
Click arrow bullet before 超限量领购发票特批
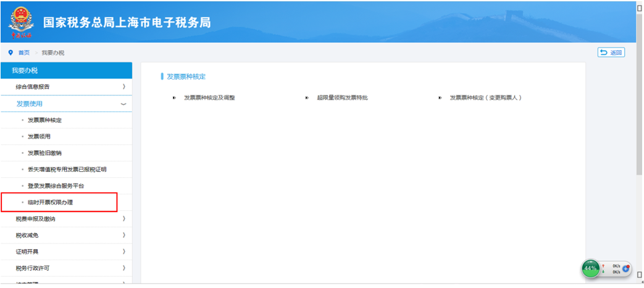point(307,98)
